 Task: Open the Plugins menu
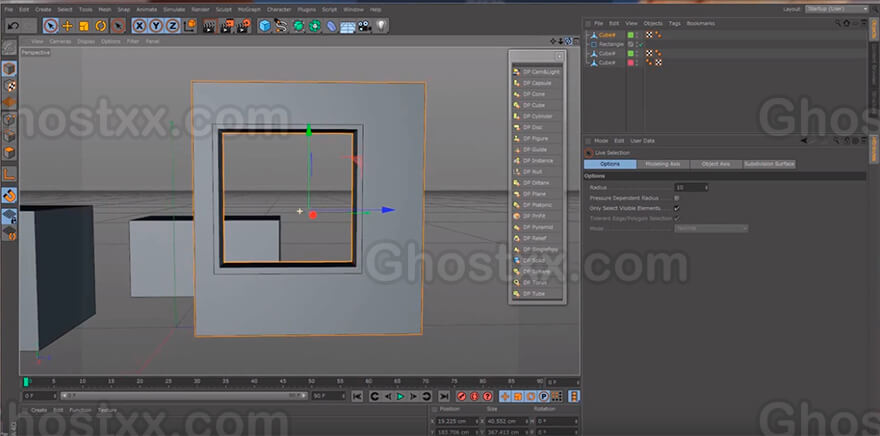[x=306, y=10]
